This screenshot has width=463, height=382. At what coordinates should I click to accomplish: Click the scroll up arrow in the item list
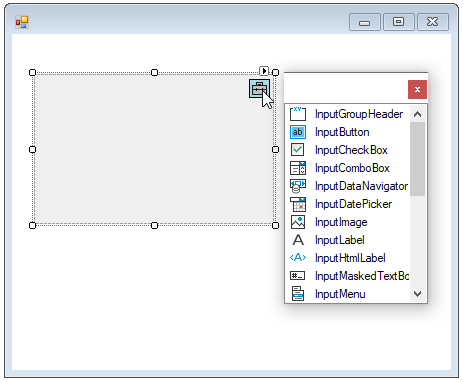tap(417, 114)
